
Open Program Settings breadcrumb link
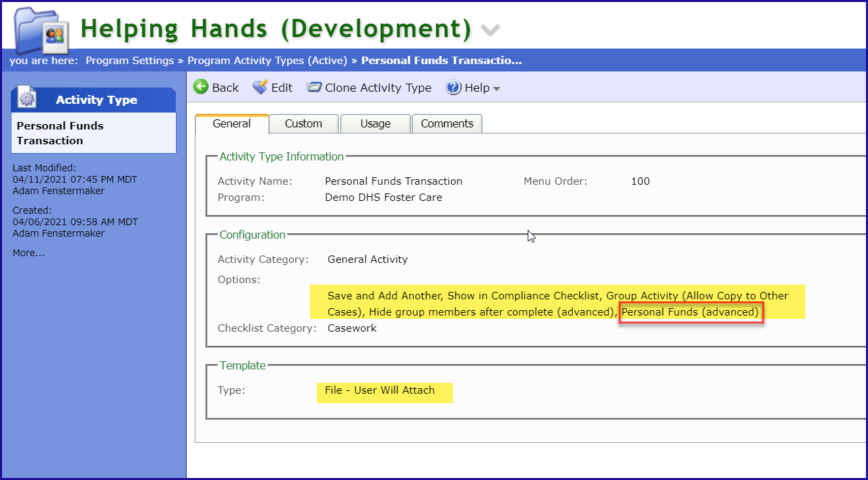pos(129,61)
